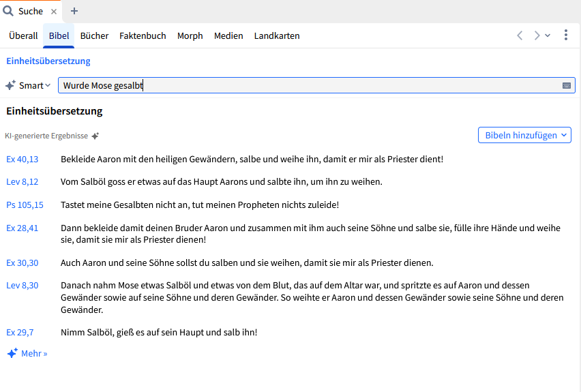Open the Smart search mode dropdown
This screenshot has width=581, height=392.
(35, 86)
